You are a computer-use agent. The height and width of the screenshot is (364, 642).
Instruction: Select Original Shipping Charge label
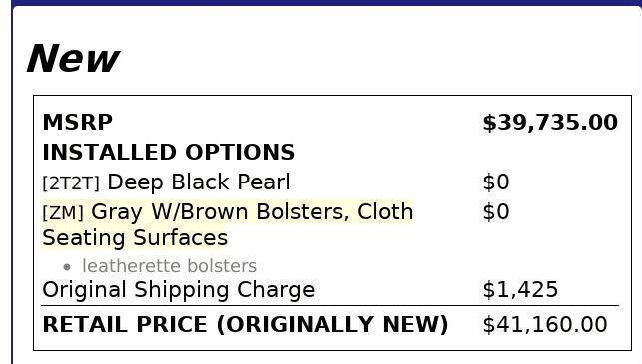[179, 290]
